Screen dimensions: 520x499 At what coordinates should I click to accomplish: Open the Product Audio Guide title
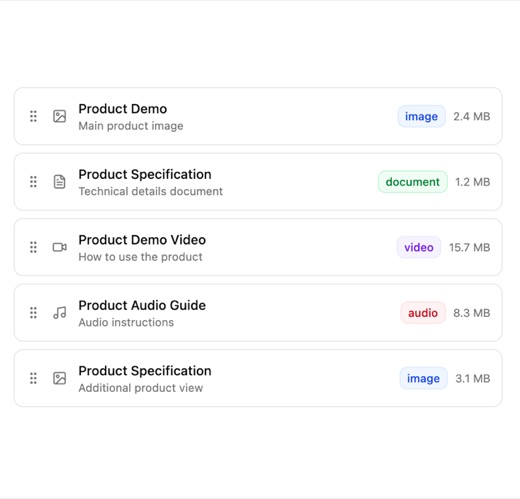(x=142, y=305)
